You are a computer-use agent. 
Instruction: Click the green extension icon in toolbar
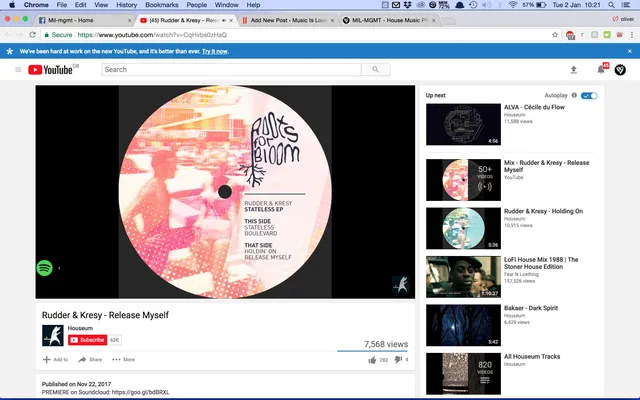point(607,35)
